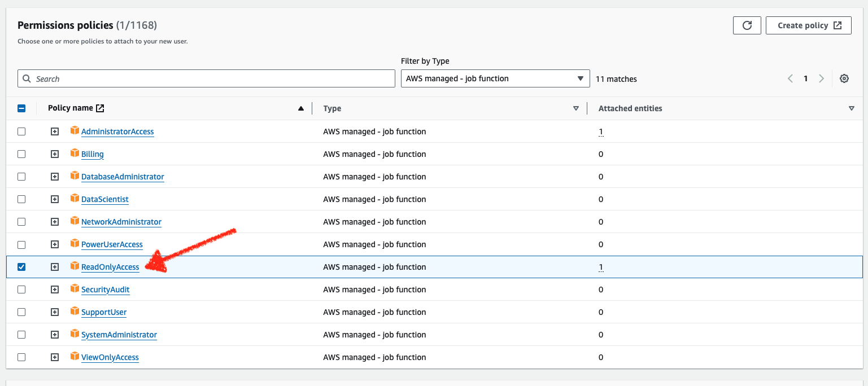
Task: Sort the Attached entities column
Action: click(x=852, y=108)
